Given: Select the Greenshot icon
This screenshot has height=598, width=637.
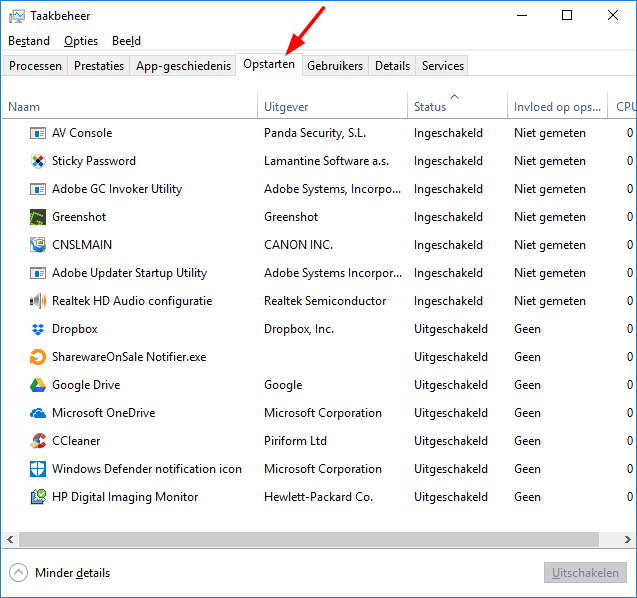Looking at the screenshot, I should 38,217.
